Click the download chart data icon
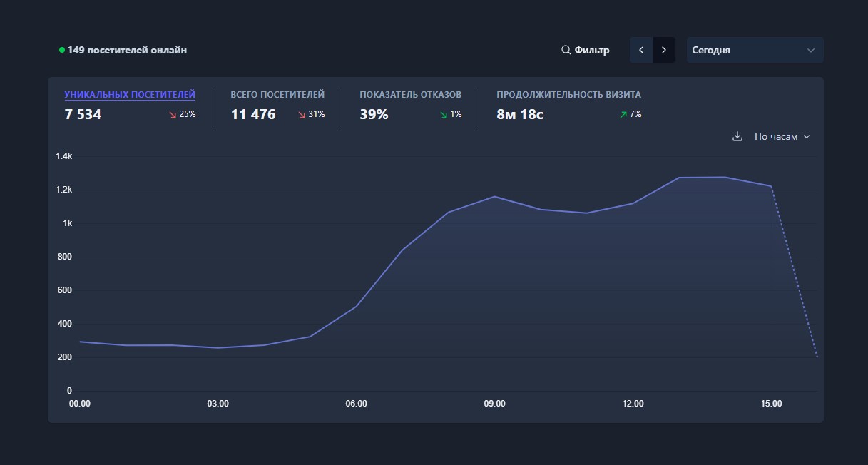The height and width of the screenshot is (465, 868). click(x=737, y=137)
